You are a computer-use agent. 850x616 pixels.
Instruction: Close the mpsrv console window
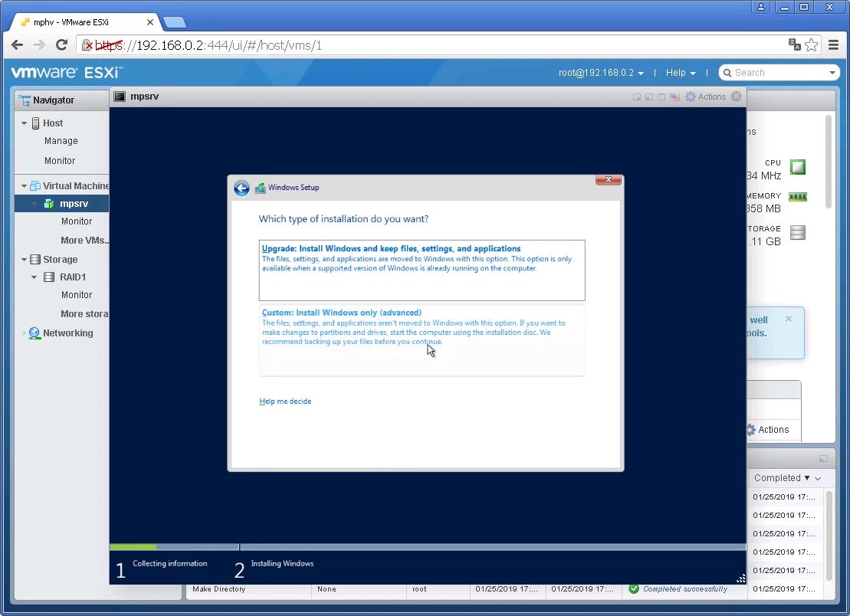(x=736, y=97)
